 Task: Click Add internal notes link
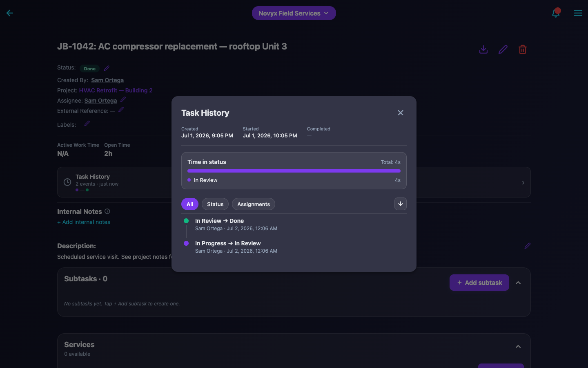pos(84,222)
